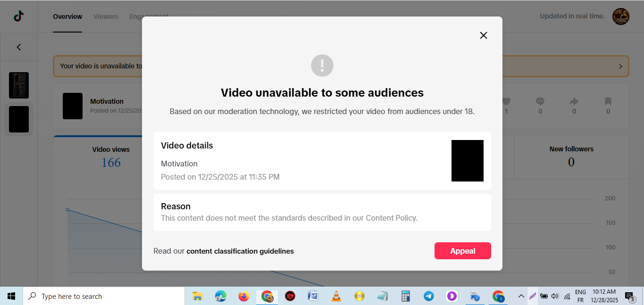Switch the ENG FR input language
The width and height of the screenshot is (644, 305).
(x=580, y=296)
